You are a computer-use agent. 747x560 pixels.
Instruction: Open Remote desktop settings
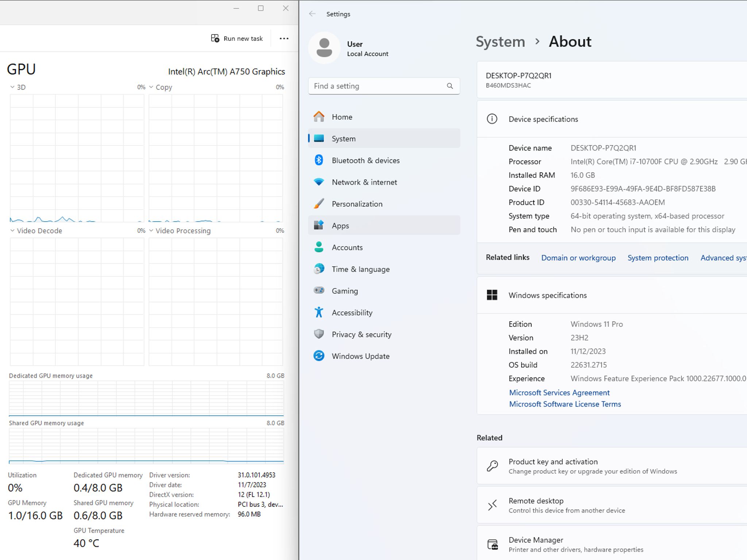pyautogui.click(x=612, y=505)
